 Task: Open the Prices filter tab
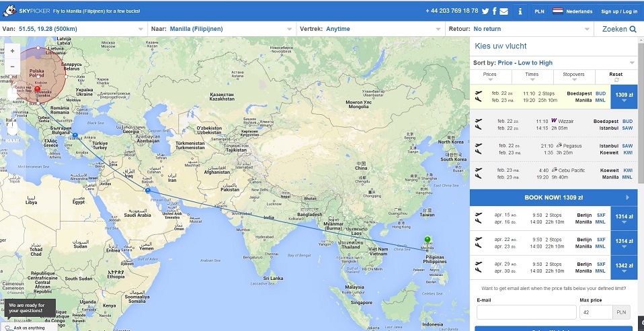[x=490, y=77]
